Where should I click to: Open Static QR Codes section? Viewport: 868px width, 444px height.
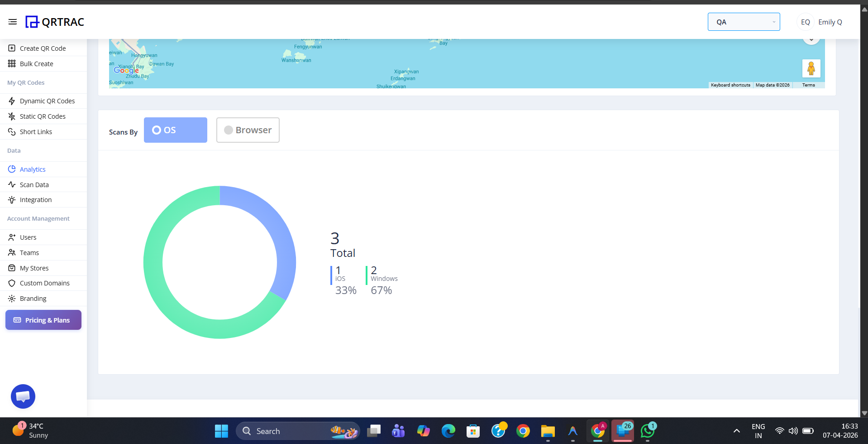(x=43, y=116)
